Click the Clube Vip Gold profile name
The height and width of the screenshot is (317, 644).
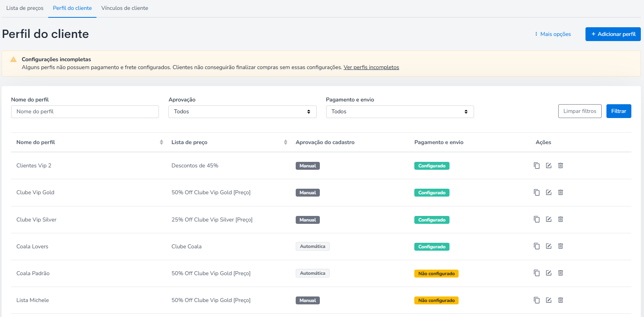click(x=35, y=192)
